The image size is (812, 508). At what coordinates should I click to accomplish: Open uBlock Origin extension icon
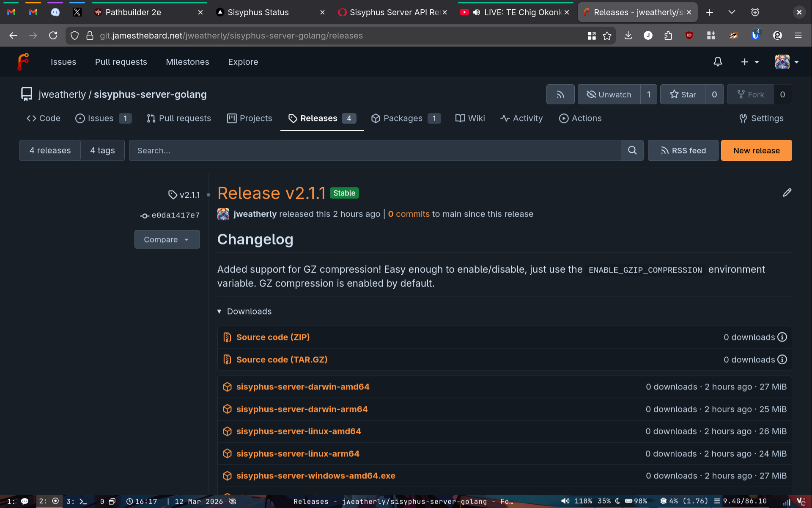(689, 36)
